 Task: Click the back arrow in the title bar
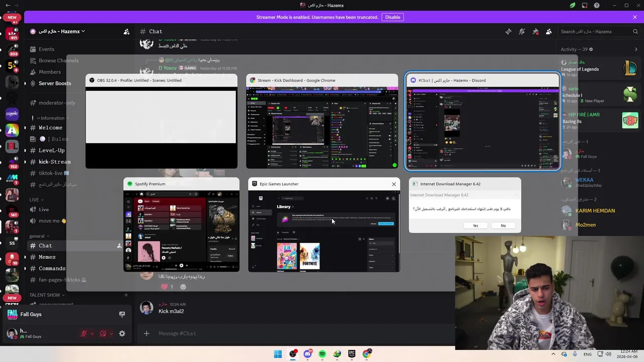coord(8,6)
